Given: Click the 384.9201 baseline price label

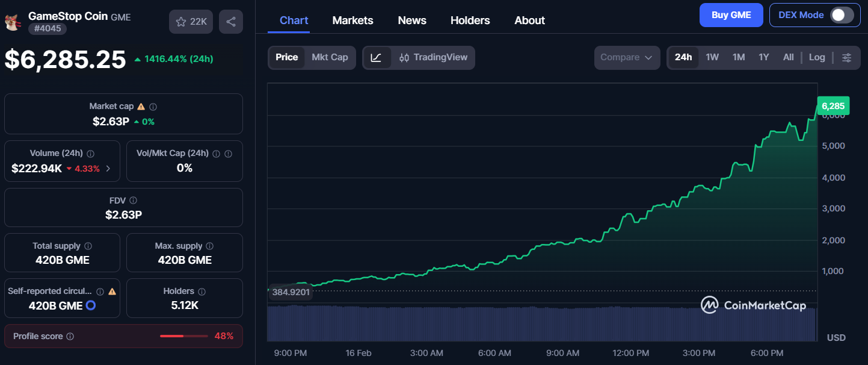Looking at the screenshot, I should [291, 292].
